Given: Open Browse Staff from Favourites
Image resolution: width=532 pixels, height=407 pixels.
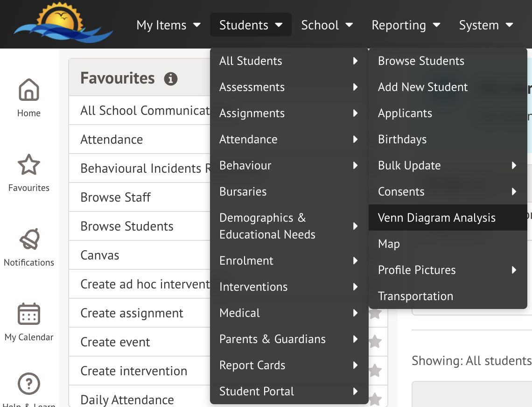Looking at the screenshot, I should (x=115, y=197).
